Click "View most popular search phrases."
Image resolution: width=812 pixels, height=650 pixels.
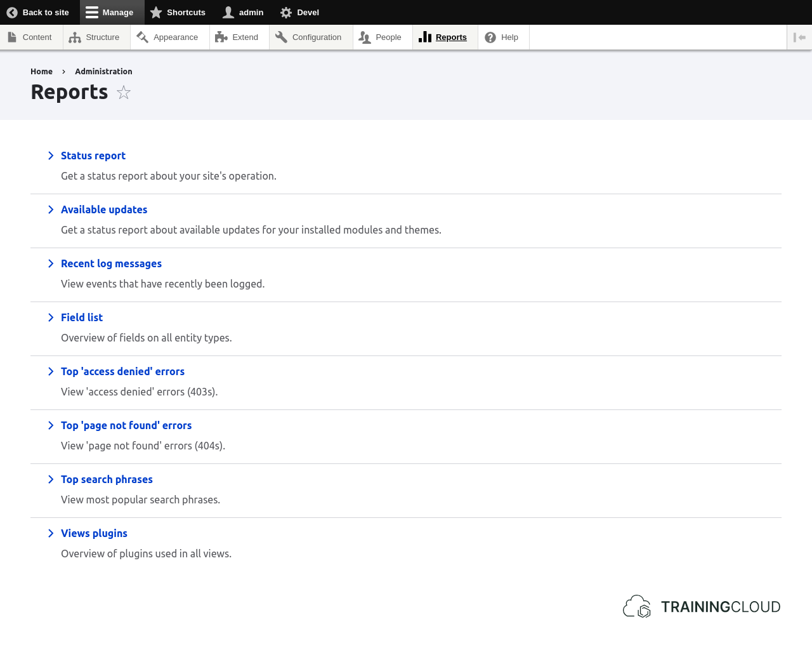[140, 500]
